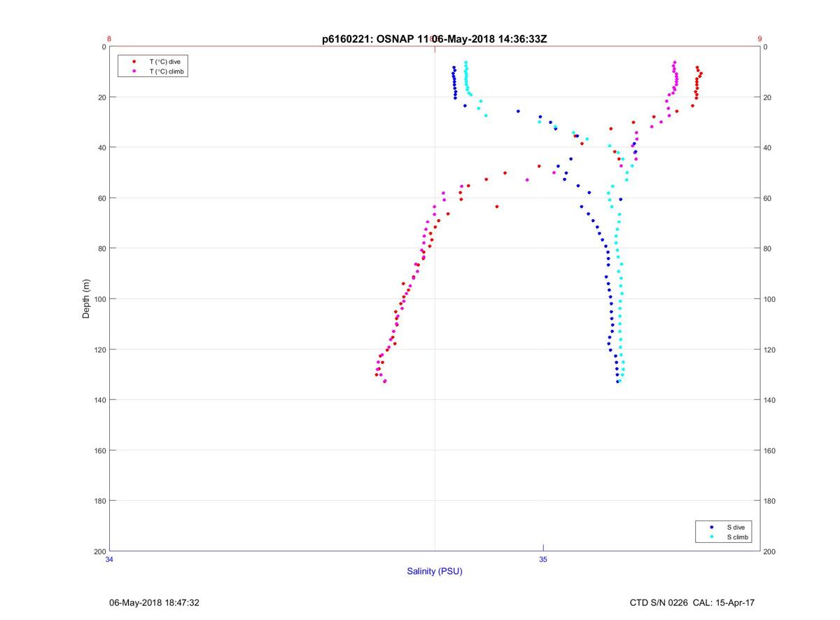Click left-axis depth tick label 140
This screenshot has width=840, height=620.
pyautogui.click(x=100, y=400)
